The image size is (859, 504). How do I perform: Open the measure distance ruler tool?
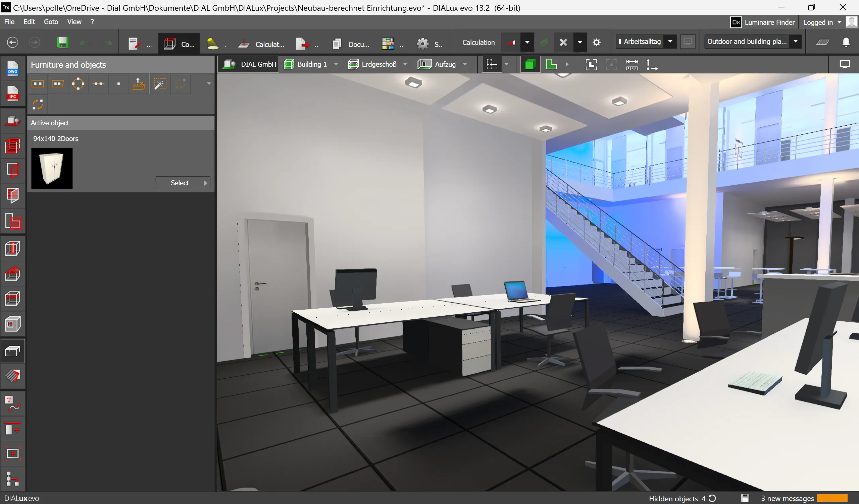[x=631, y=64]
